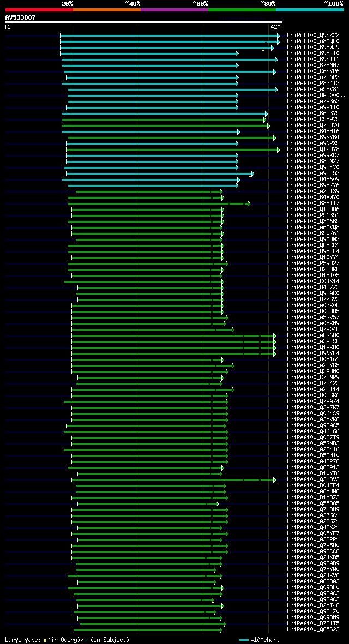
Task: Select the UniRef100_B7T1T5 label
Action: (x=313, y=623)
